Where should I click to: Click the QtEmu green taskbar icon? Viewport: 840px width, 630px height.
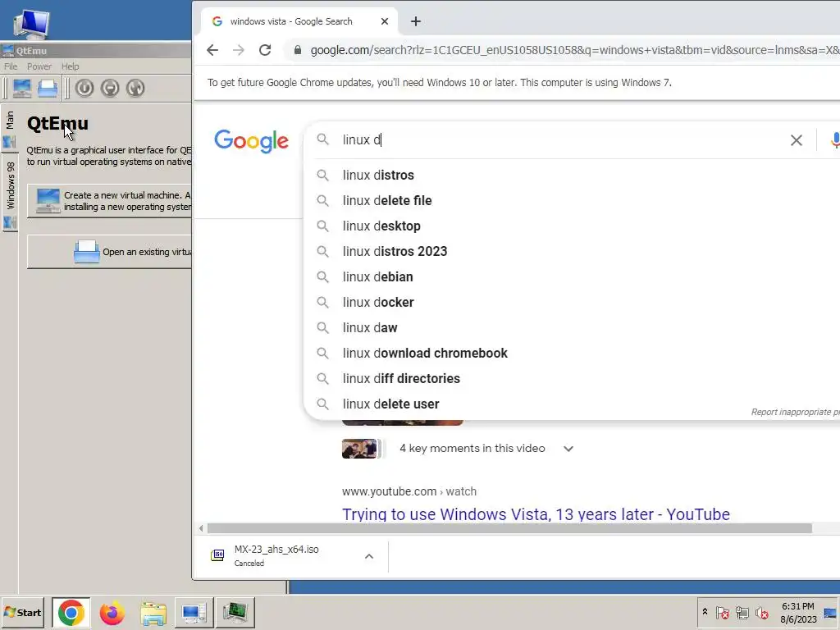235,613
